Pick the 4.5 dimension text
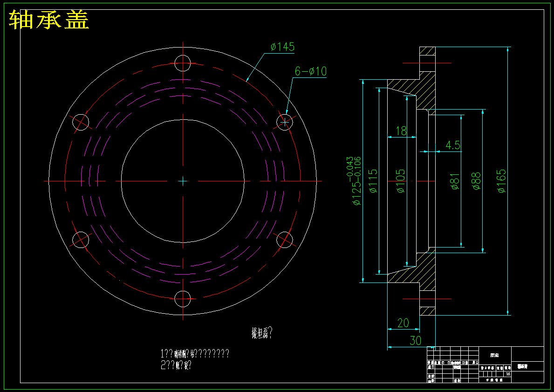The image size is (554, 392). coord(452,145)
